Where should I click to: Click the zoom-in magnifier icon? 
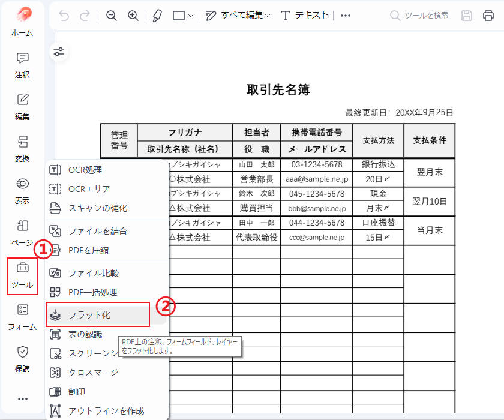133,16
